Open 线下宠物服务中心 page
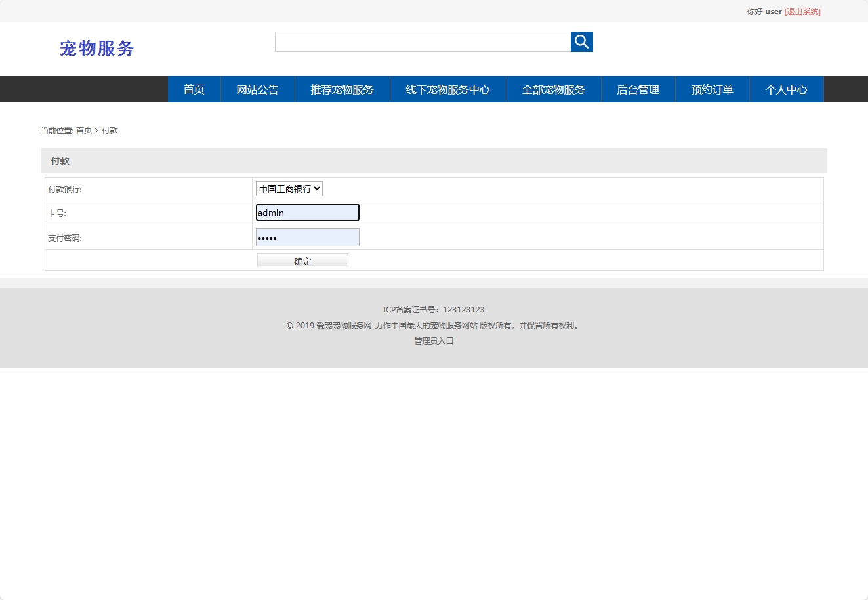The height and width of the screenshot is (600, 868). click(x=448, y=89)
